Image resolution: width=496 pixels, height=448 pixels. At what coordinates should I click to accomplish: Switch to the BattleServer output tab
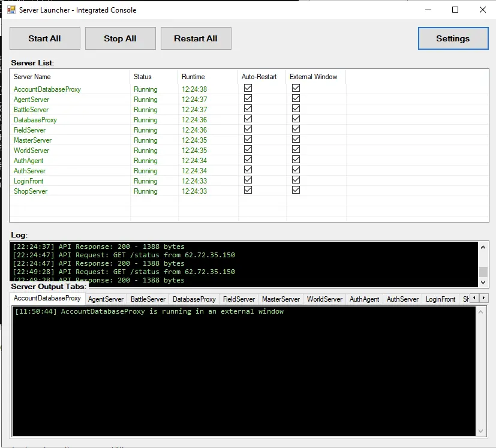tap(148, 299)
